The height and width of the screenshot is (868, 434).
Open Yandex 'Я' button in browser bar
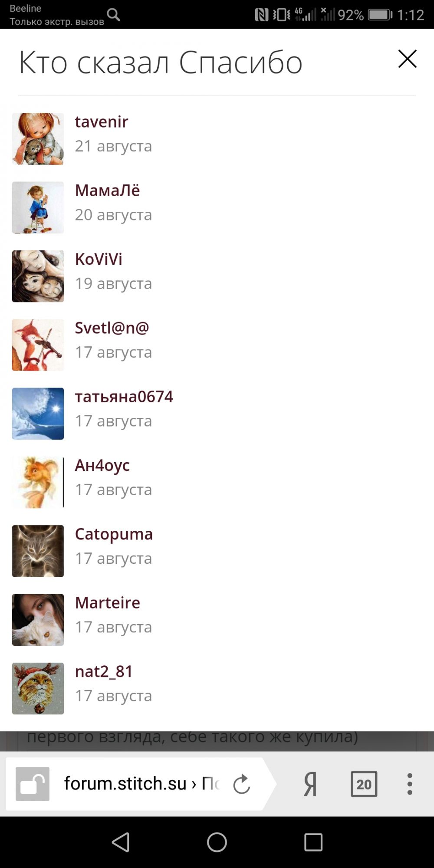(310, 784)
